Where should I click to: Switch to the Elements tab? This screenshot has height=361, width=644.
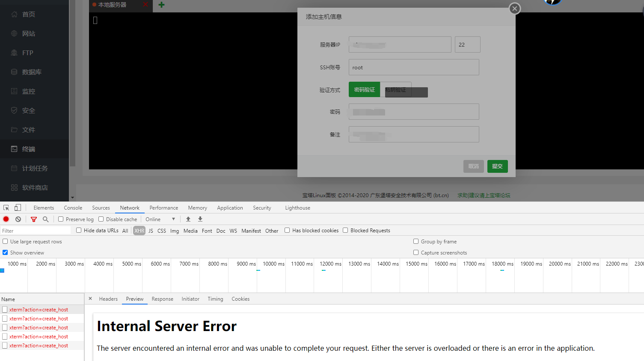pos(44,208)
